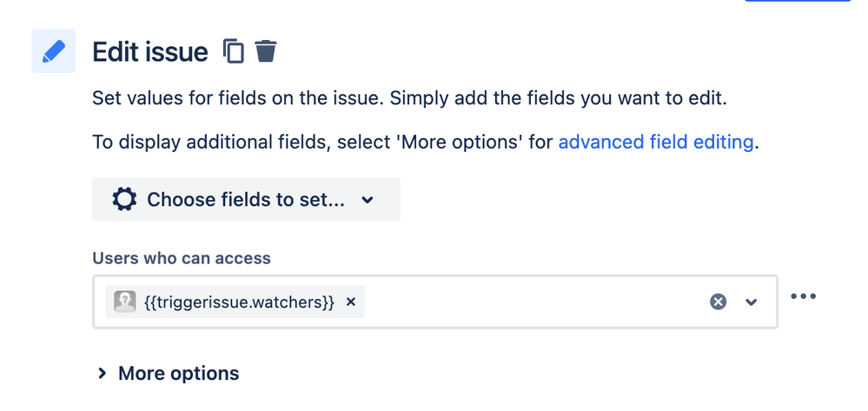
Task: Click the 'Set values for fields' description text
Action: (x=409, y=99)
